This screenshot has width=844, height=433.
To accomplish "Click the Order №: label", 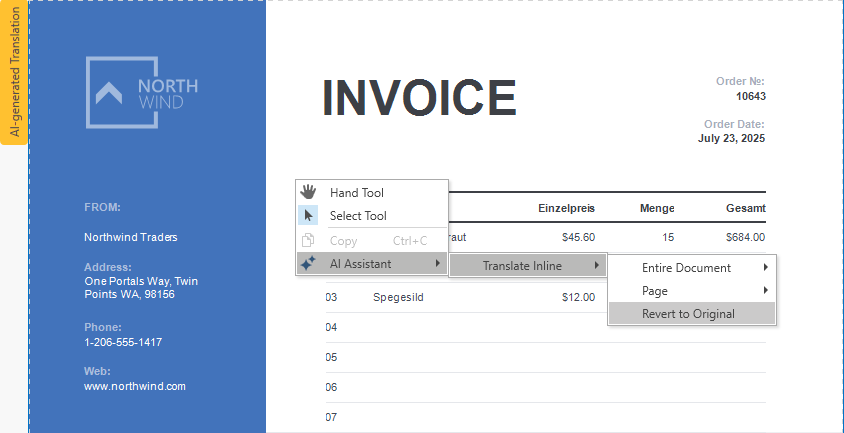I will (740, 81).
